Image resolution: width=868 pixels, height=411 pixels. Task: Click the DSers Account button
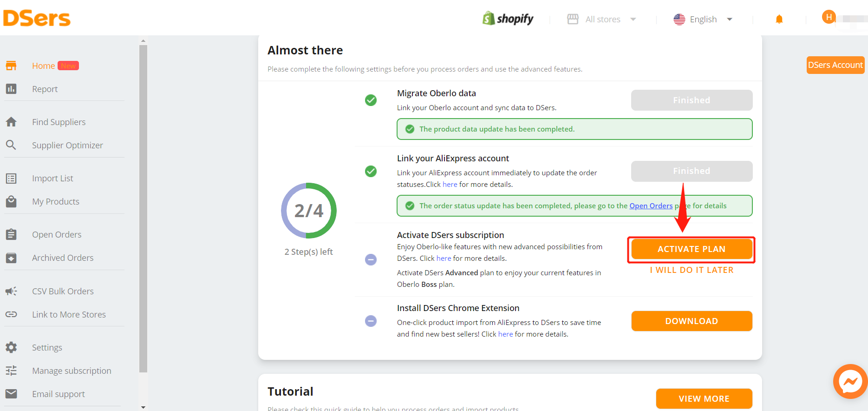click(x=835, y=65)
